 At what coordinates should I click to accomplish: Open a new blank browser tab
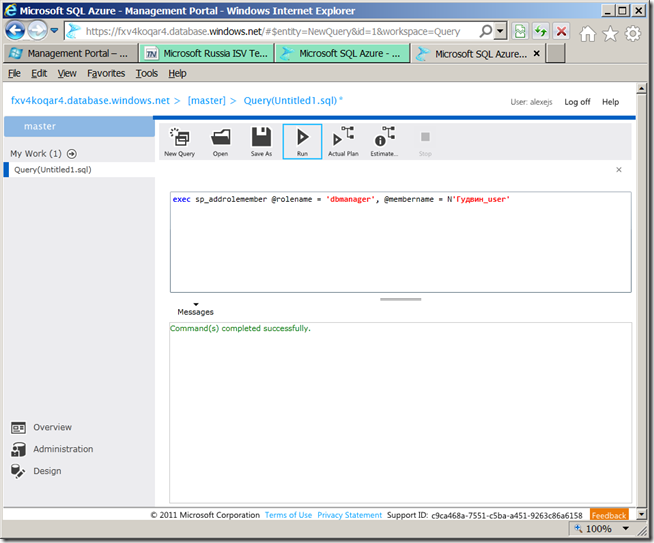point(556,53)
